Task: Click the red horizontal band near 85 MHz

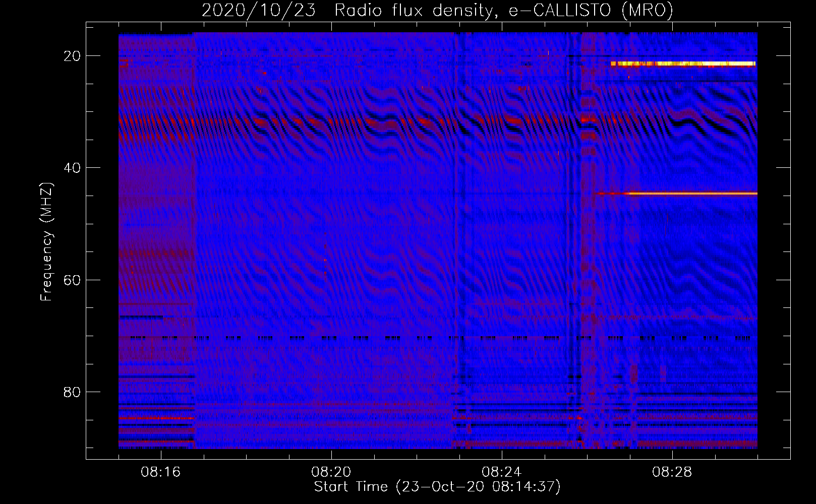Action: tap(156, 418)
